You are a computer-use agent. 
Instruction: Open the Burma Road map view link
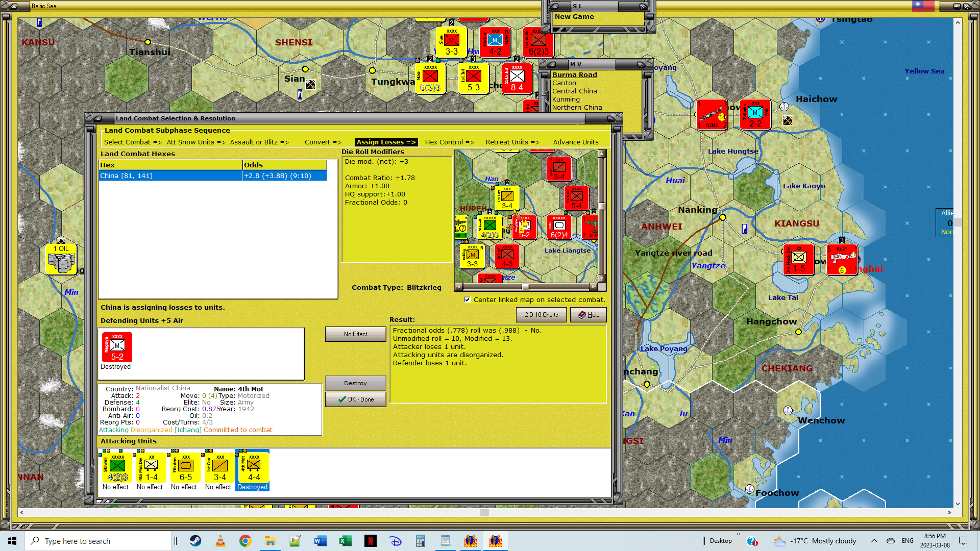(574, 74)
